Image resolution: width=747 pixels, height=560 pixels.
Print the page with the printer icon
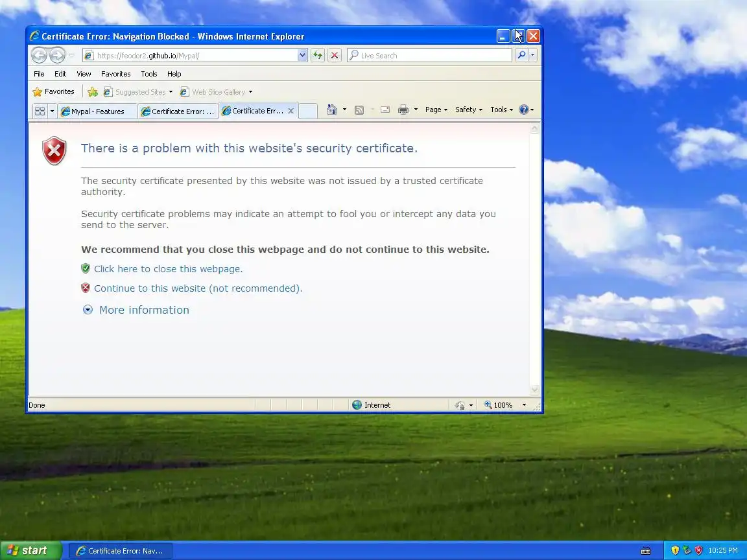point(403,110)
